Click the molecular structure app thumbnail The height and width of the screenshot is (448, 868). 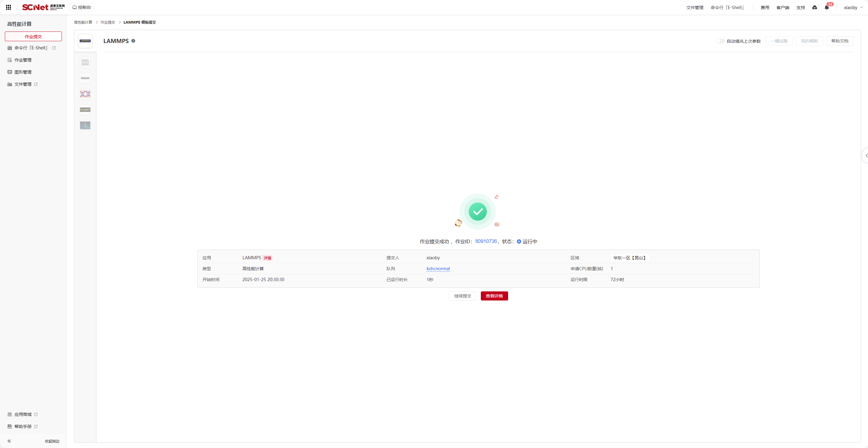(85, 94)
